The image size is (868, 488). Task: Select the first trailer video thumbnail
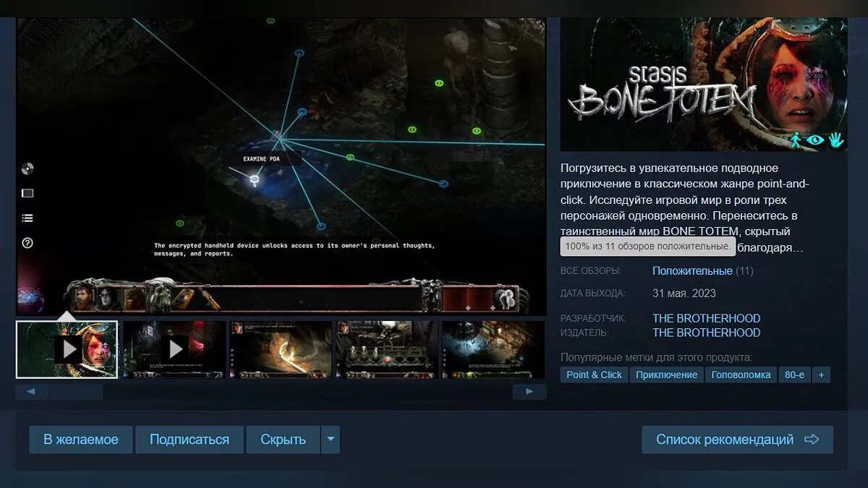[67, 350]
